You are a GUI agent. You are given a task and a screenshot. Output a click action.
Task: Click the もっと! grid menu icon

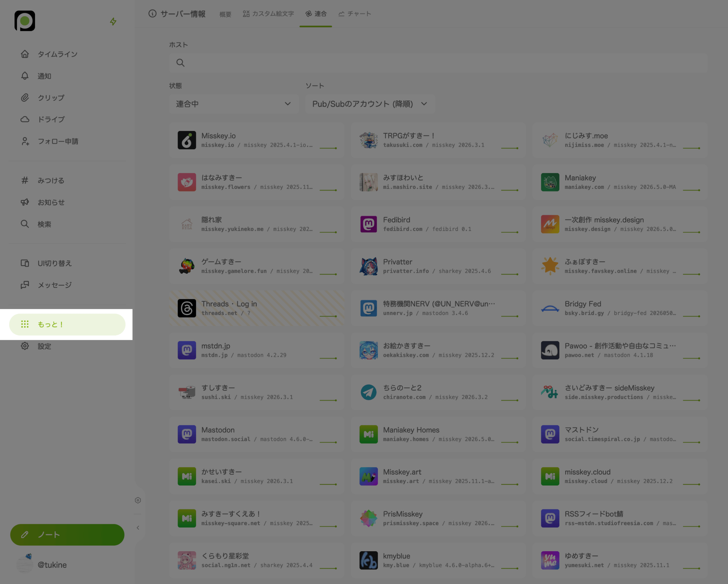pyautogui.click(x=25, y=324)
